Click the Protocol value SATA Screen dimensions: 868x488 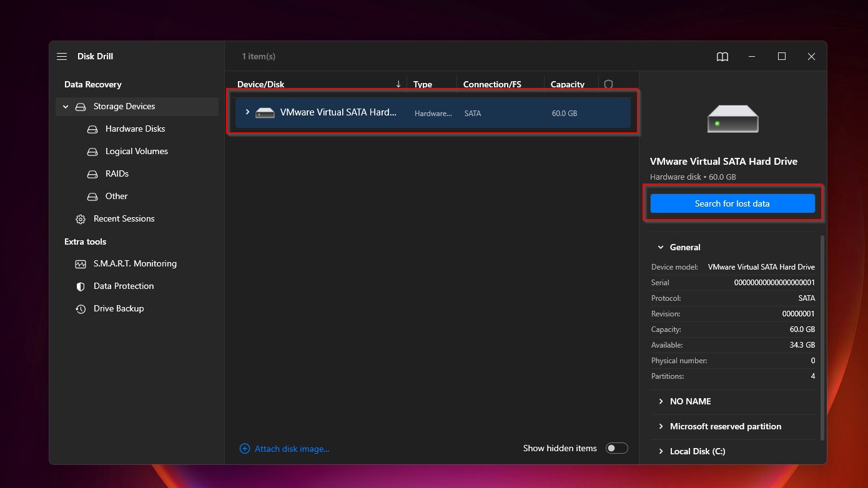click(807, 298)
